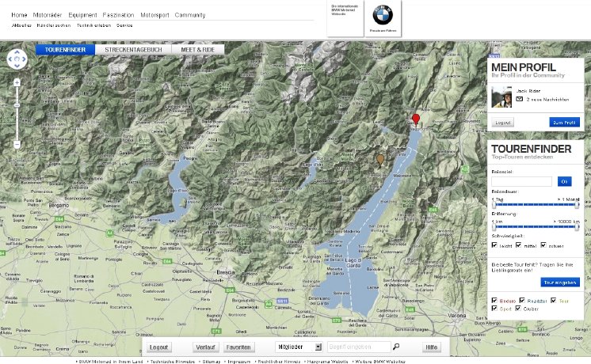Image resolution: width=591 pixels, height=364 pixels.
Task: Click the Service submenu link
Action: pyautogui.click(x=124, y=25)
